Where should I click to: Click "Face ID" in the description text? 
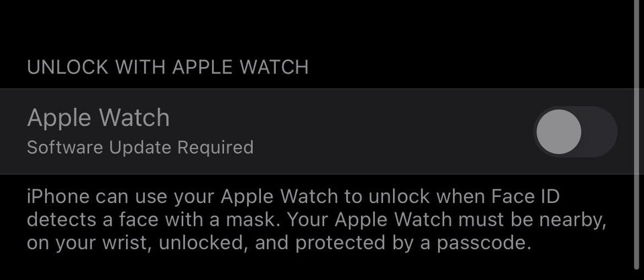point(525,197)
